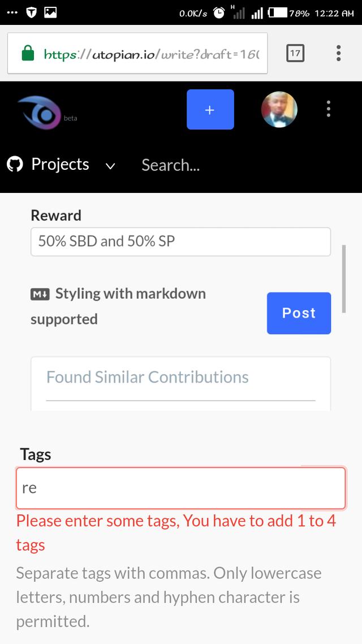Open the browser tab switcher

click(295, 54)
